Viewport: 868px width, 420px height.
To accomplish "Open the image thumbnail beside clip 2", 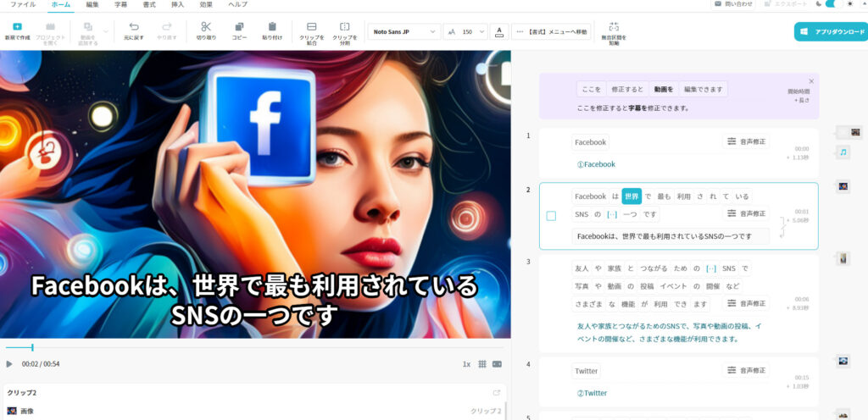I will tap(843, 187).
